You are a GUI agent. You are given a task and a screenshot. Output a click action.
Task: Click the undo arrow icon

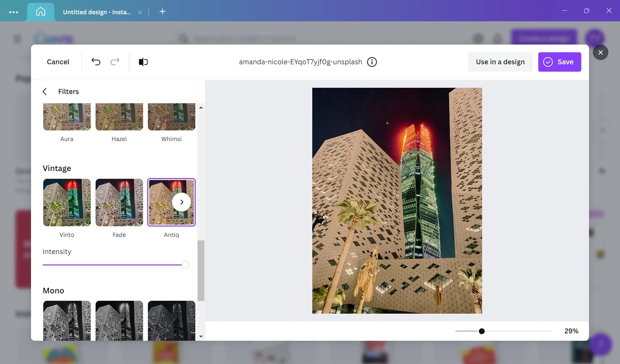96,62
